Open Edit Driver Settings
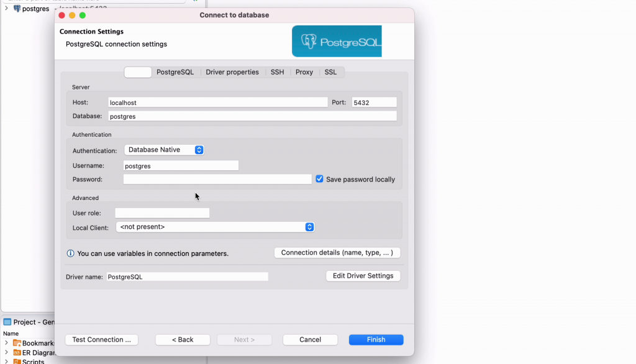The height and width of the screenshot is (364, 636). (x=363, y=276)
